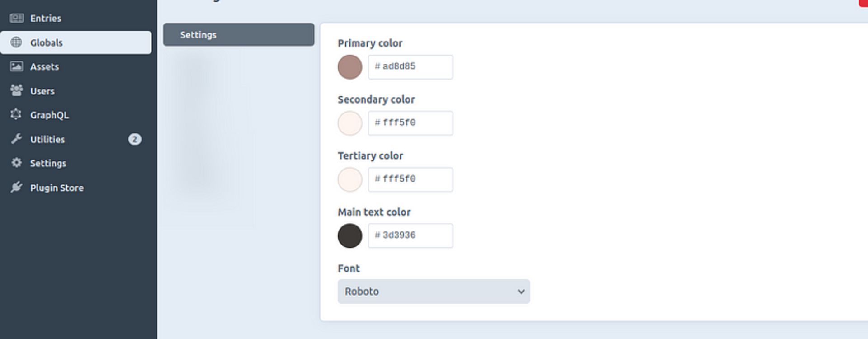Click the Main text color dark swatch
The image size is (868, 339).
(x=350, y=236)
